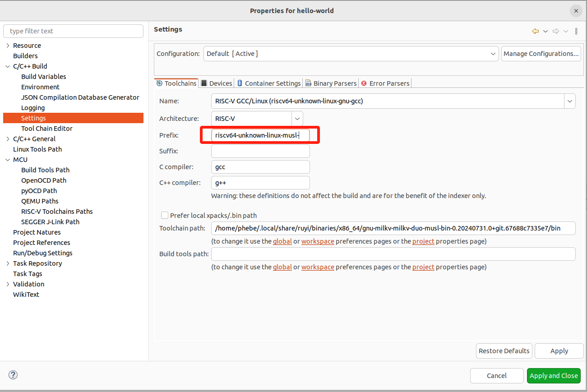Focus the type filter text box
This screenshot has width=587, height=392.
73,31
